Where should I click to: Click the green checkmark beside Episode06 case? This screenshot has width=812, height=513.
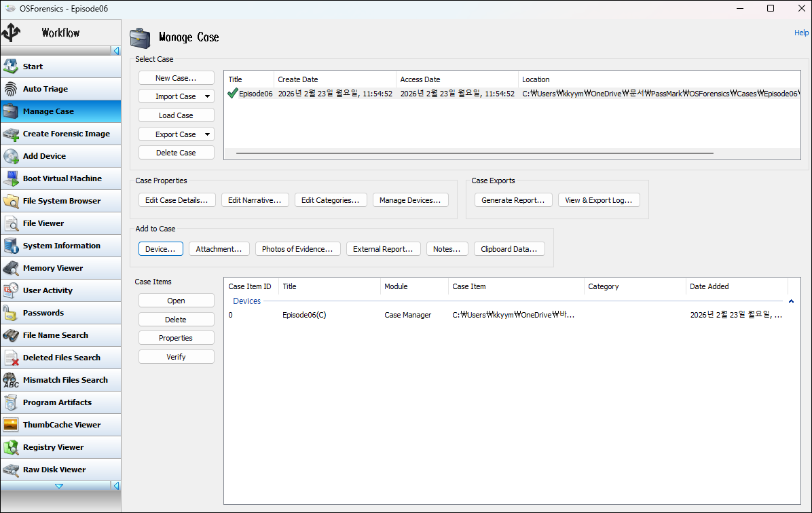(x=232, y=93)
